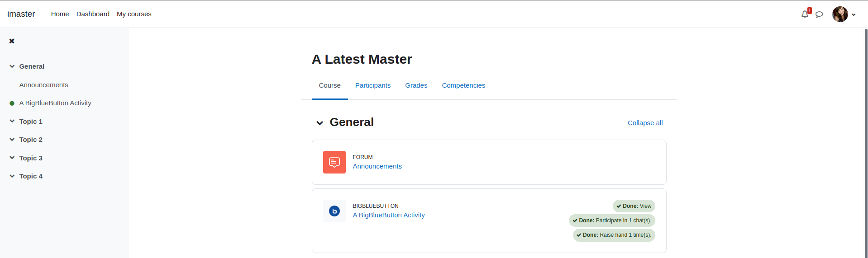This screenshot has width=868, height=258.
Task: Select General label in course index
Action: point(32,66)
